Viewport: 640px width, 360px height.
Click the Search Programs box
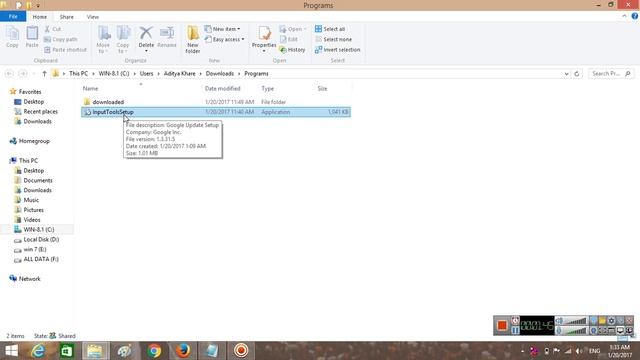pos(611,74)
